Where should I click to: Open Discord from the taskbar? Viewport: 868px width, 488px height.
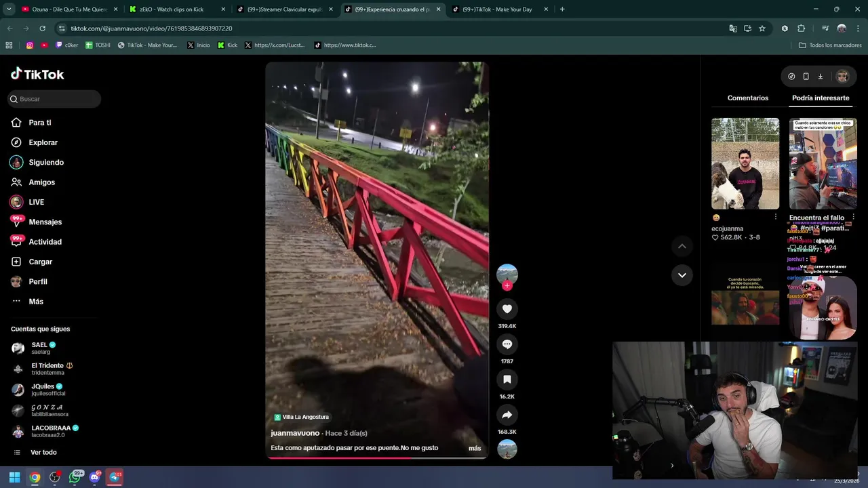(95, 477)
